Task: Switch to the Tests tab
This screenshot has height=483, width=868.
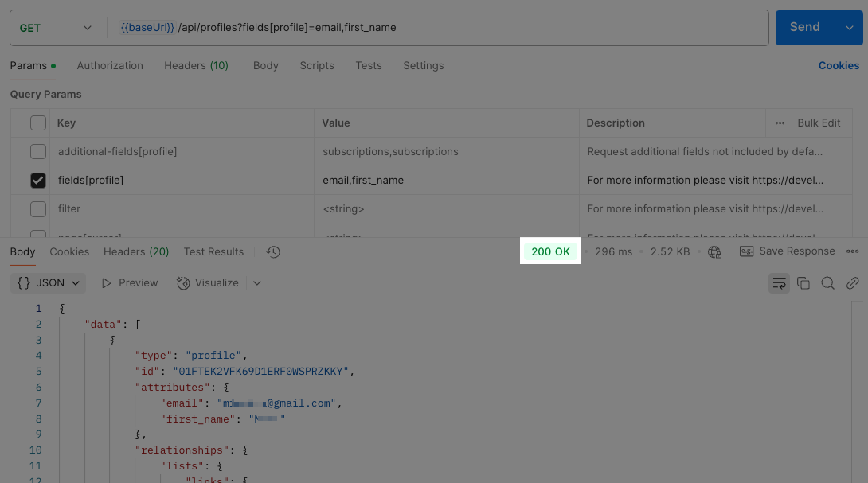Action: pos(369,65)
